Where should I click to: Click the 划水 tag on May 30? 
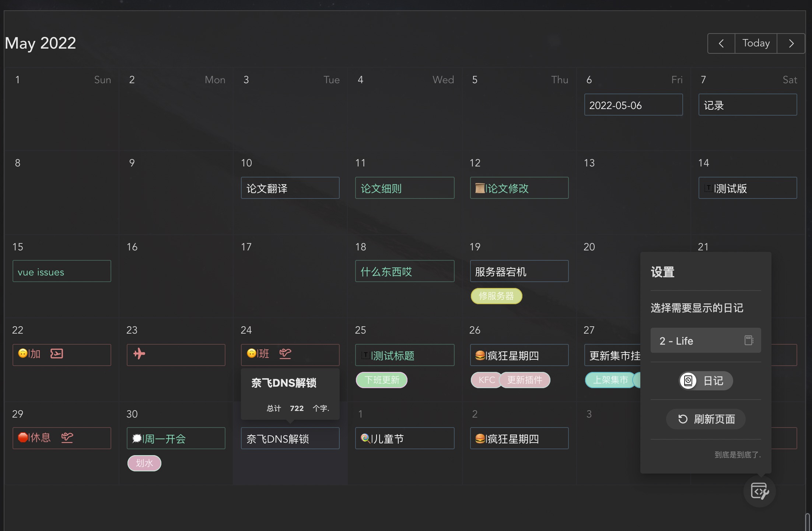[144, 463]
